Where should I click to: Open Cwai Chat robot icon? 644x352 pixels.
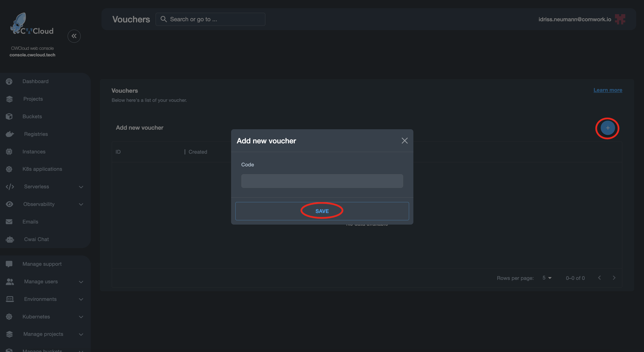10,239
